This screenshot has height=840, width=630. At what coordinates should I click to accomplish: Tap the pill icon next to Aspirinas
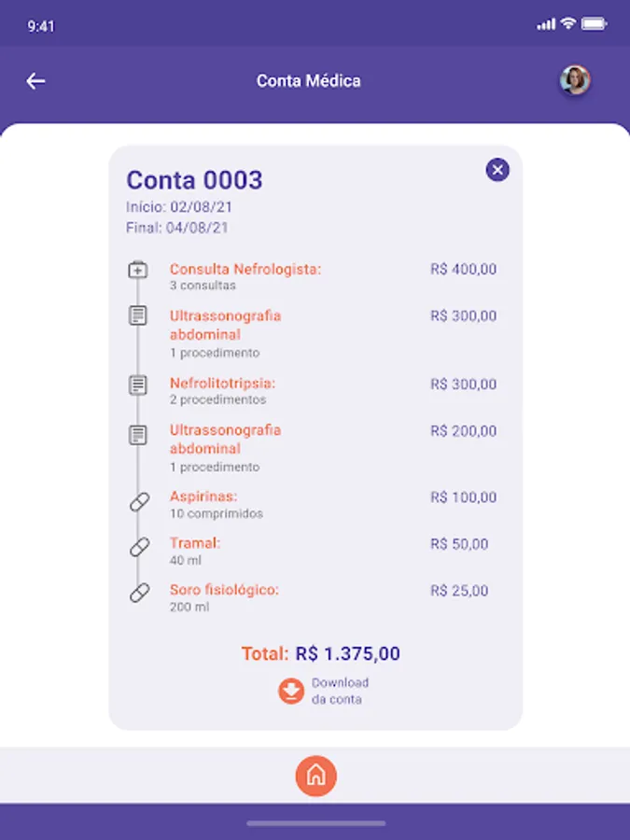(138, 501)
